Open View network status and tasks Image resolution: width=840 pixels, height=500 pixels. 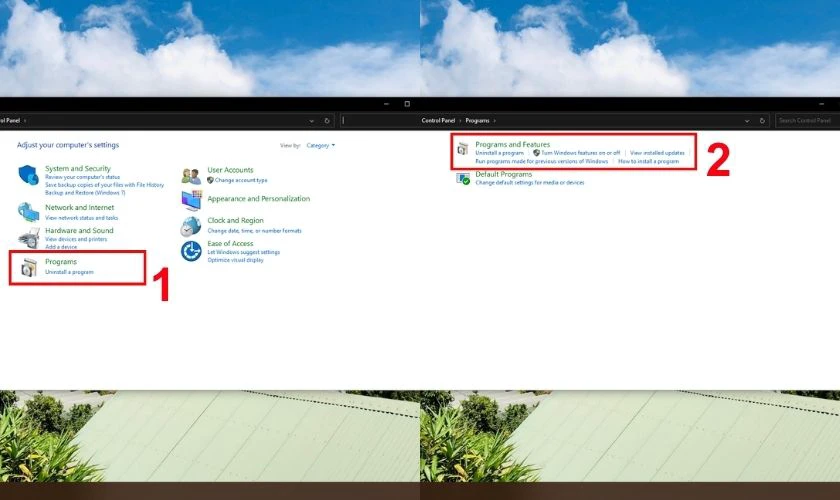click(81, 218)
